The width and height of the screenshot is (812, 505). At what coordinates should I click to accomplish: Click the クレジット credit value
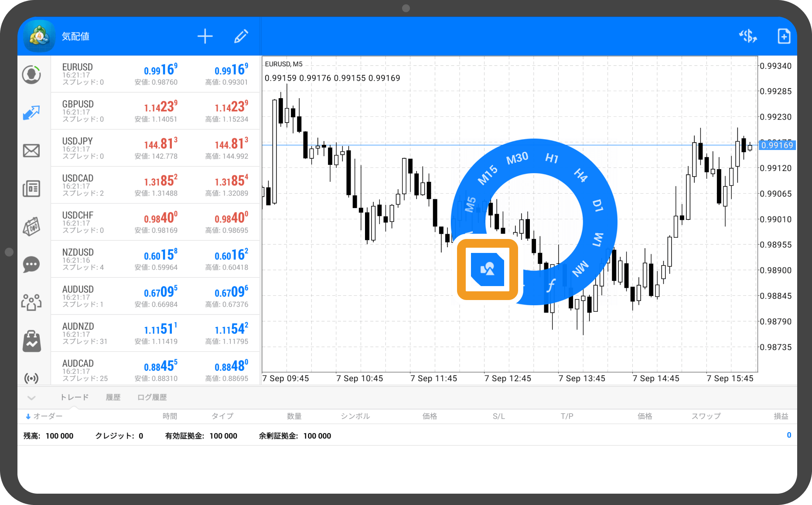pyautogui.click(x=141, y=436)
